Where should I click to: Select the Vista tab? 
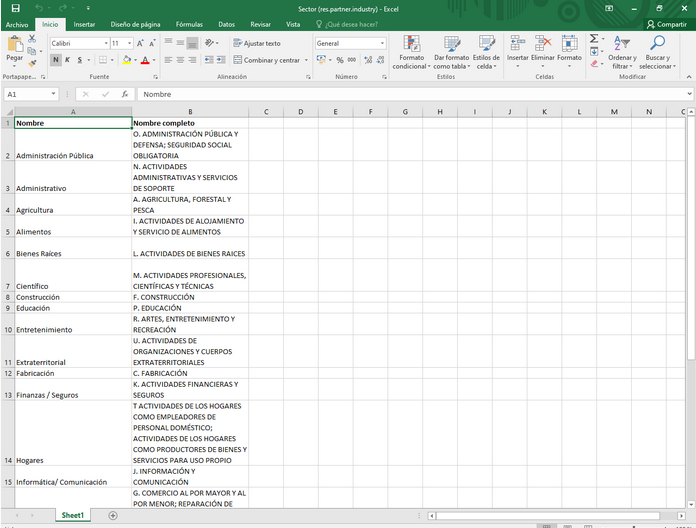[x=293, y=24]
